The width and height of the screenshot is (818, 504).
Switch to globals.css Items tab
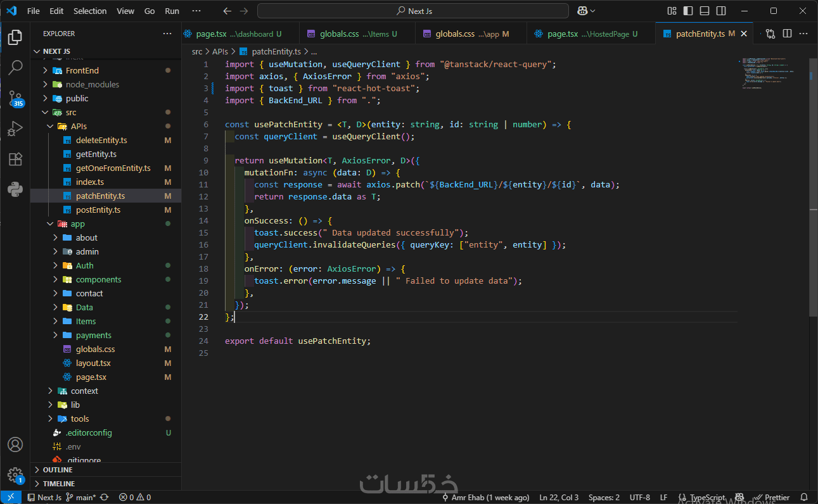(357, 34)
